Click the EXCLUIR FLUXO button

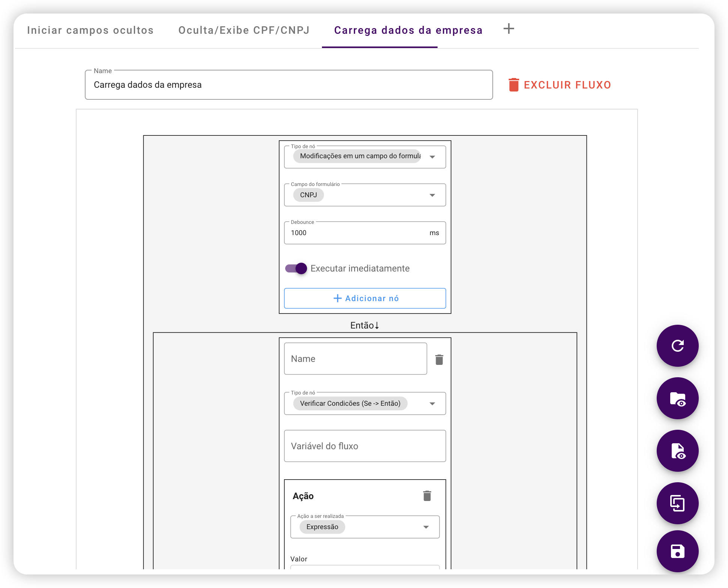click(x=560, y=85)
